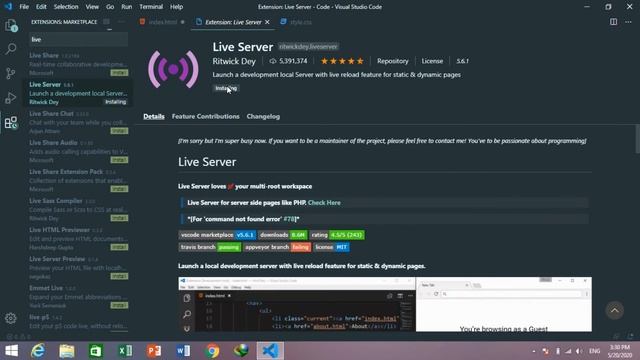Screen dimensions: 640x360
Task: Click the five-star rating
Action: [x=342, y=61]
